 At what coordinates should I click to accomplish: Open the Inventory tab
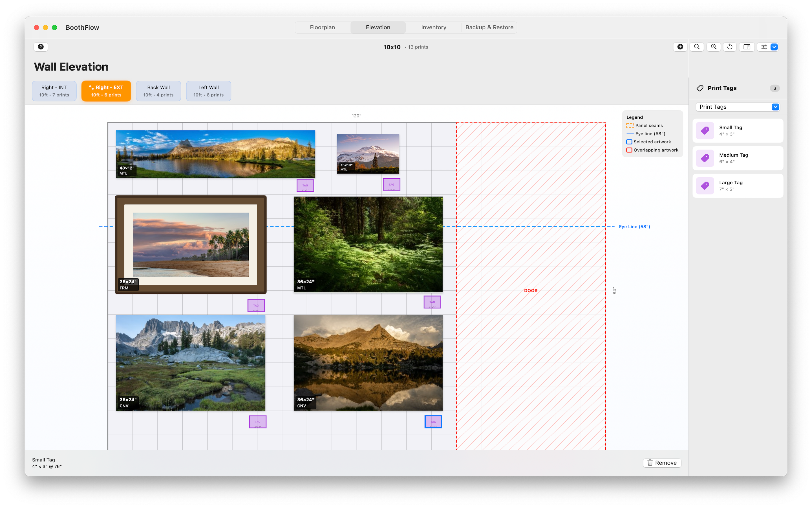click(x=434, y=27)
